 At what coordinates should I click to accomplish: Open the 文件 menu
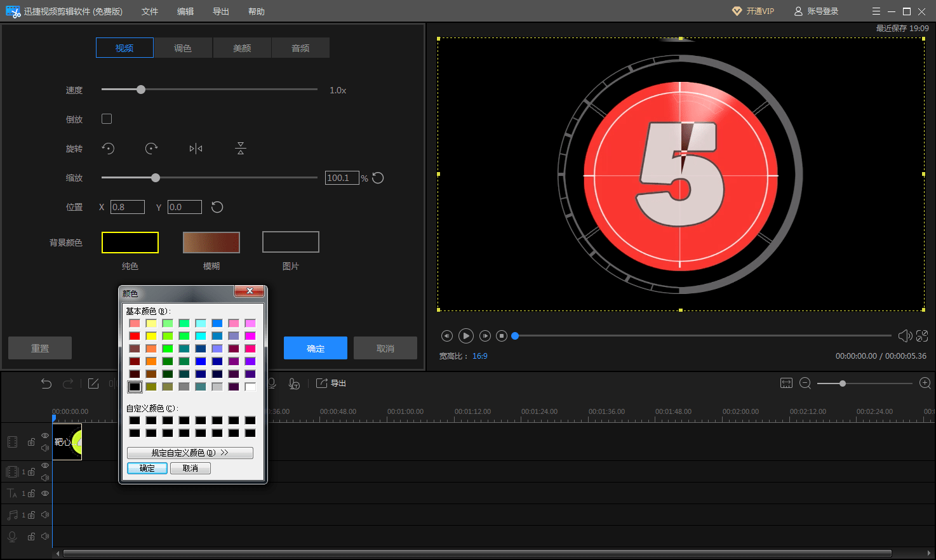(150, 11)
